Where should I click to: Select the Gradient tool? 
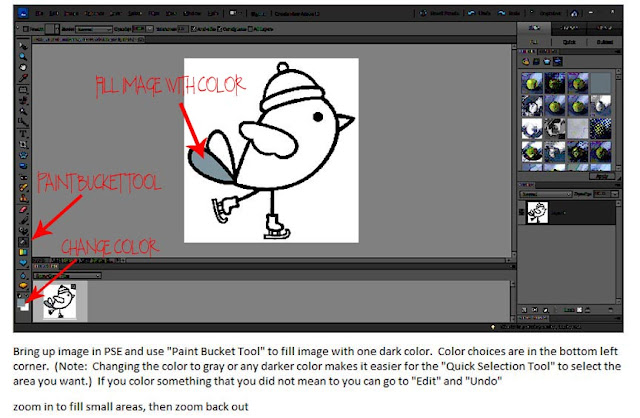(x=23, y=253)
